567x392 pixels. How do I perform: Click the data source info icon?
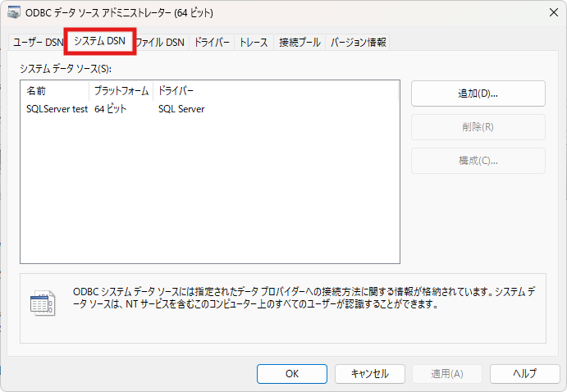(43, 303)
